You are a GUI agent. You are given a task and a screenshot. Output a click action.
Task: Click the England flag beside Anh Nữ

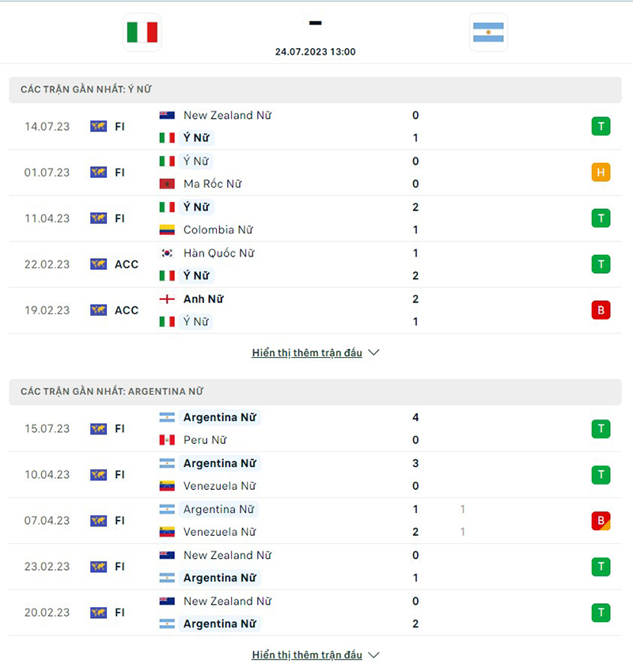tap(167, 299)
